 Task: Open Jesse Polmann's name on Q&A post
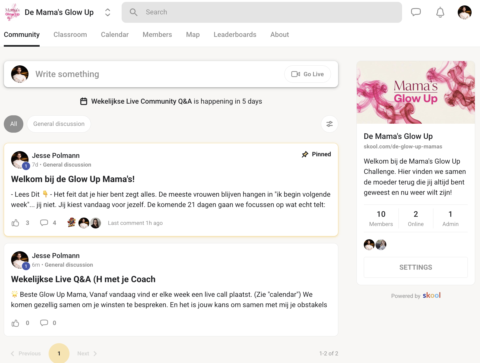56,256
